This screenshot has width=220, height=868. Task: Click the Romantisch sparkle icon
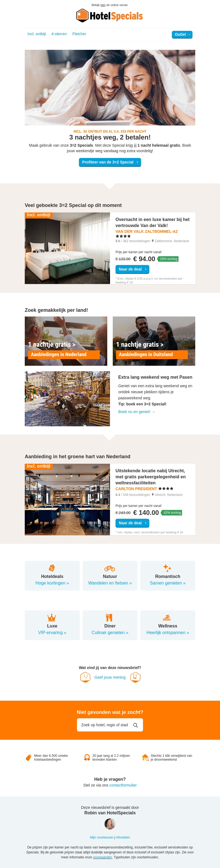[167, 568]
